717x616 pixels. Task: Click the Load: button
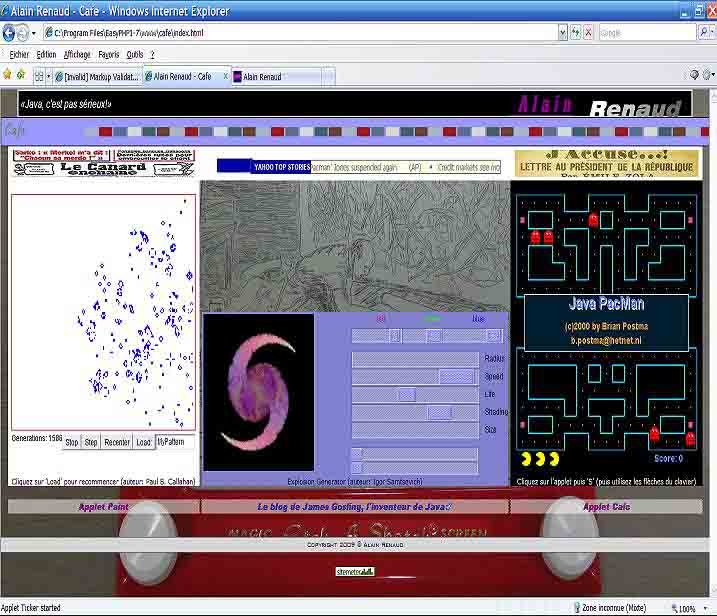point(144,442)
